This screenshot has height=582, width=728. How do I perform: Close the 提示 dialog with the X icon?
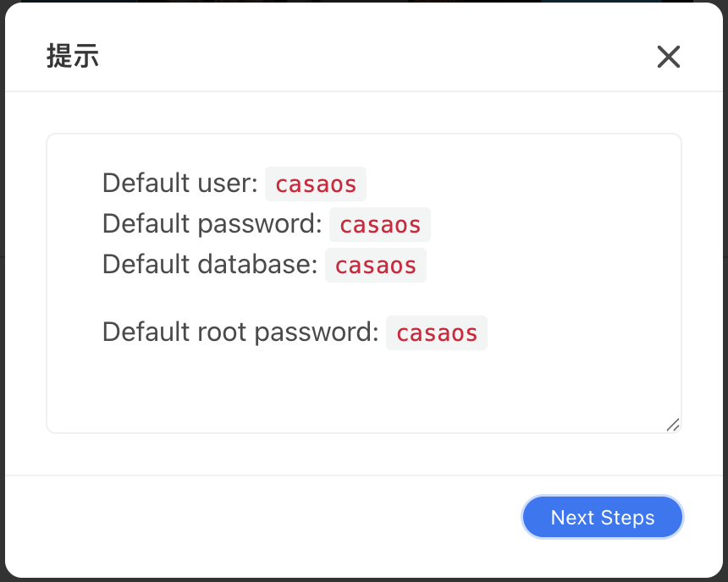(x=668, y=58)
